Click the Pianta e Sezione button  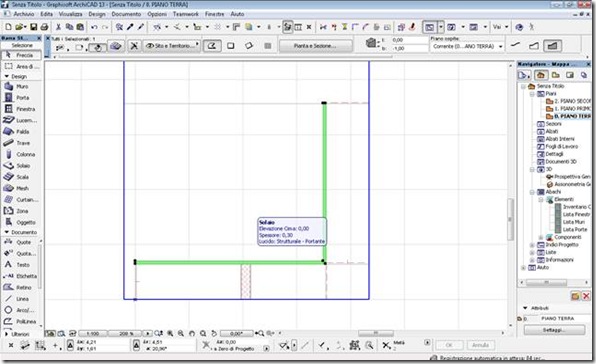pos(315,46)
